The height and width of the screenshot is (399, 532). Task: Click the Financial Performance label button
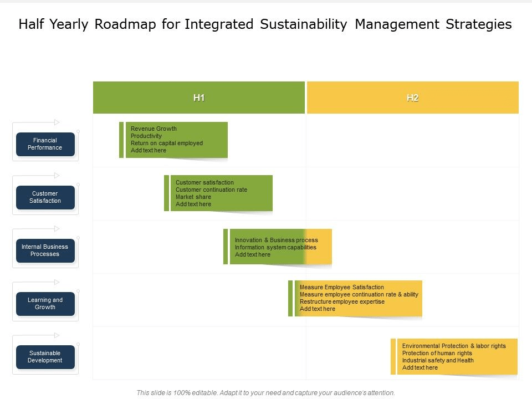point(45,144)
